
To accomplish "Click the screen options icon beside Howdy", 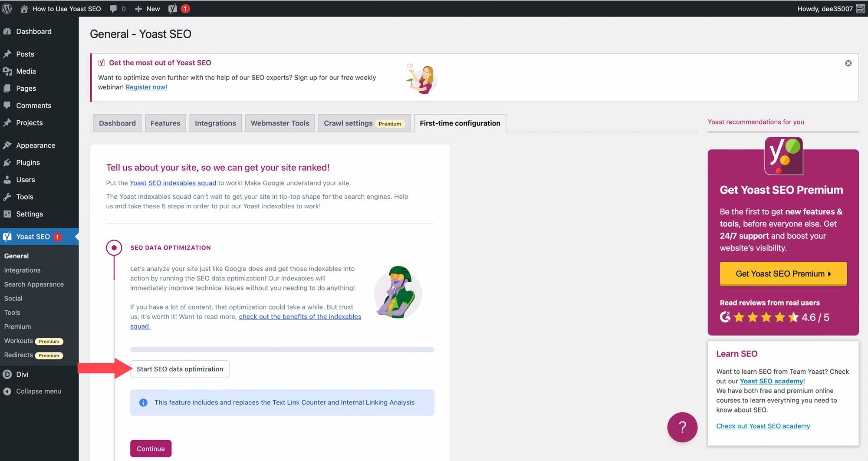I will (860, 9).
